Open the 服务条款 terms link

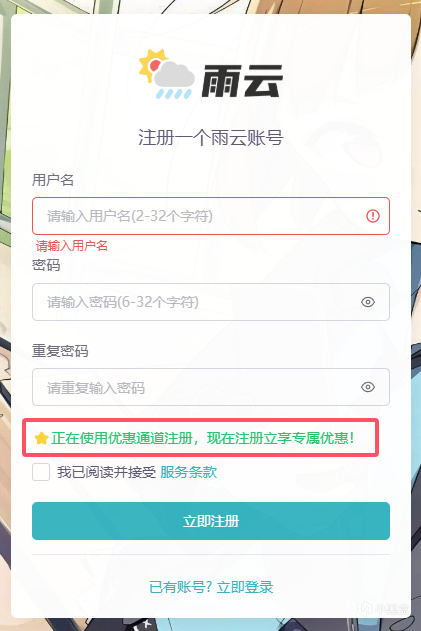click(188, 472)
